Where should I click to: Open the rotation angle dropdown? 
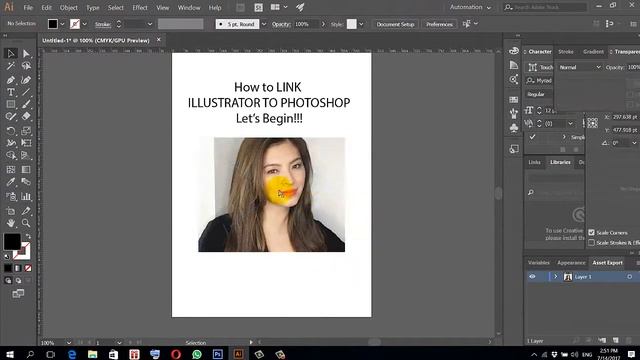pos(634,143)
